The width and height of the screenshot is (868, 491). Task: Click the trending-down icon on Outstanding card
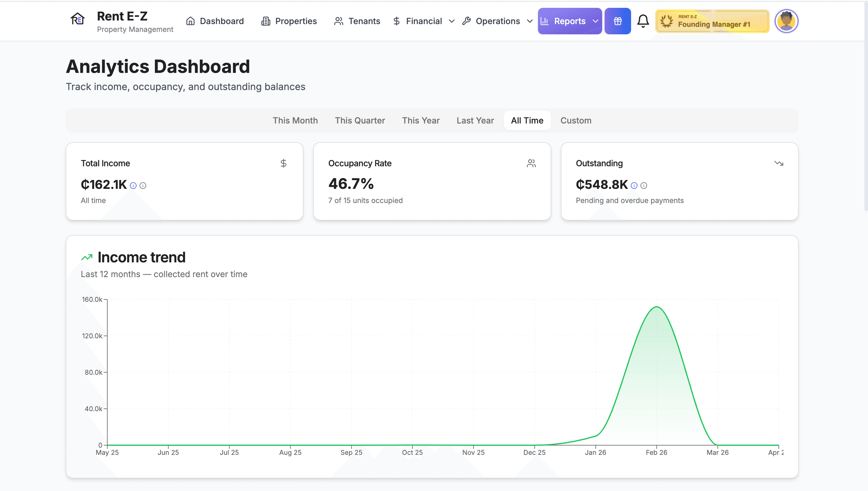click(x=778, y=163)
